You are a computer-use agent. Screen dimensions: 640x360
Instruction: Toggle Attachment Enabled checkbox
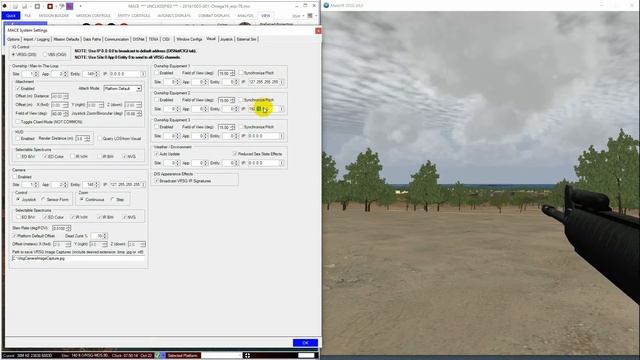pos(18,88)
